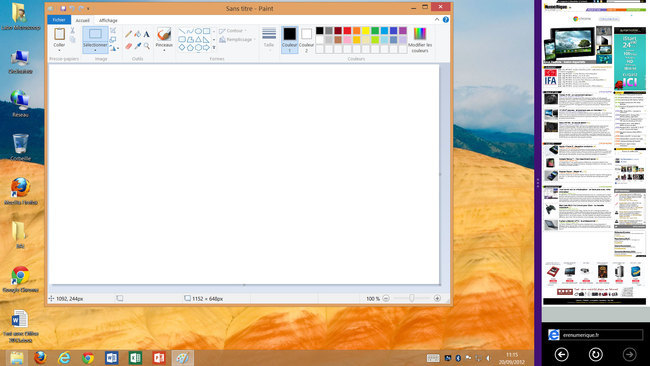The height and width of the screenshot is (366, 650).
Task: Pick the yellow color swatch
Action: click(366, 30)
